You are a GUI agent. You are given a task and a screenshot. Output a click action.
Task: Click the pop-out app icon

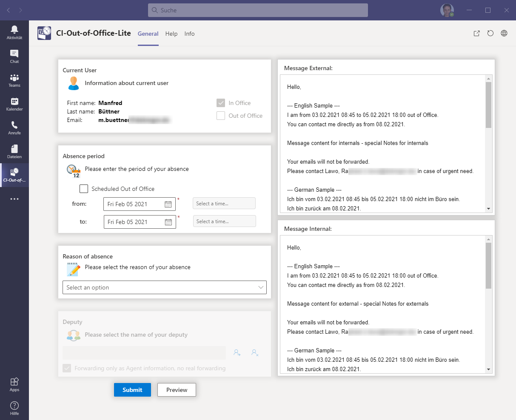click(477, 34)
